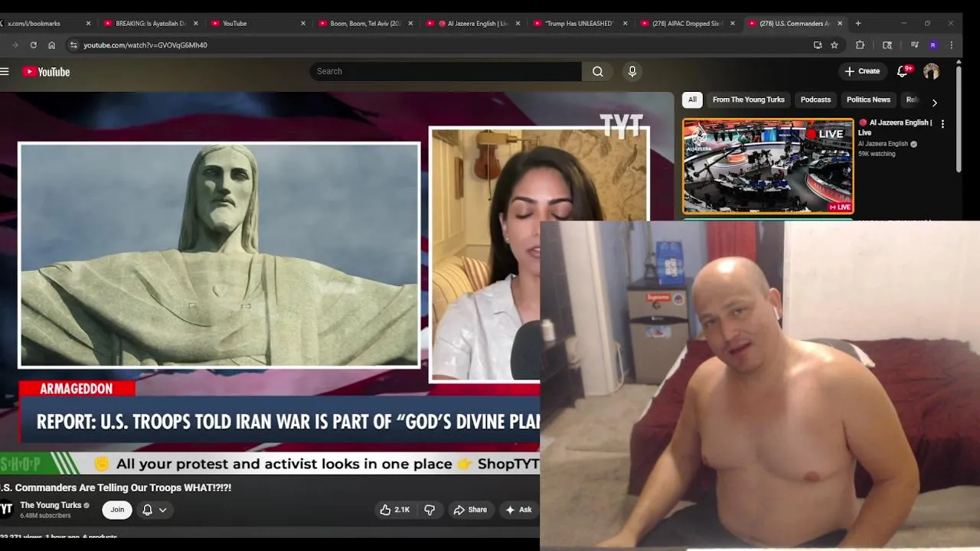Viewport: 980px width, 551px height.
Task: Switch to the AIPAC Dropped Six tab
Action: (687, 24)
